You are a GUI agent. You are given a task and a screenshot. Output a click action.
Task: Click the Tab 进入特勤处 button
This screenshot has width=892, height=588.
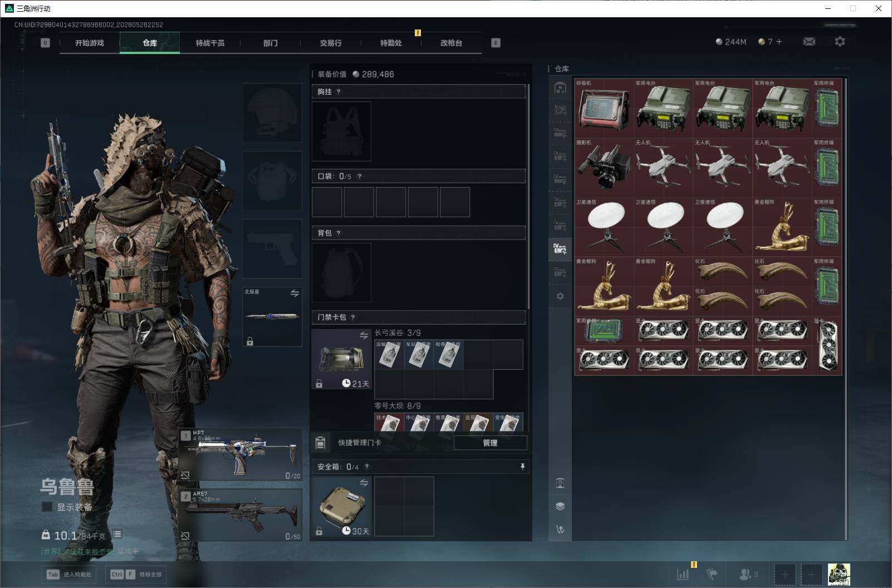[x=69, y=574]
